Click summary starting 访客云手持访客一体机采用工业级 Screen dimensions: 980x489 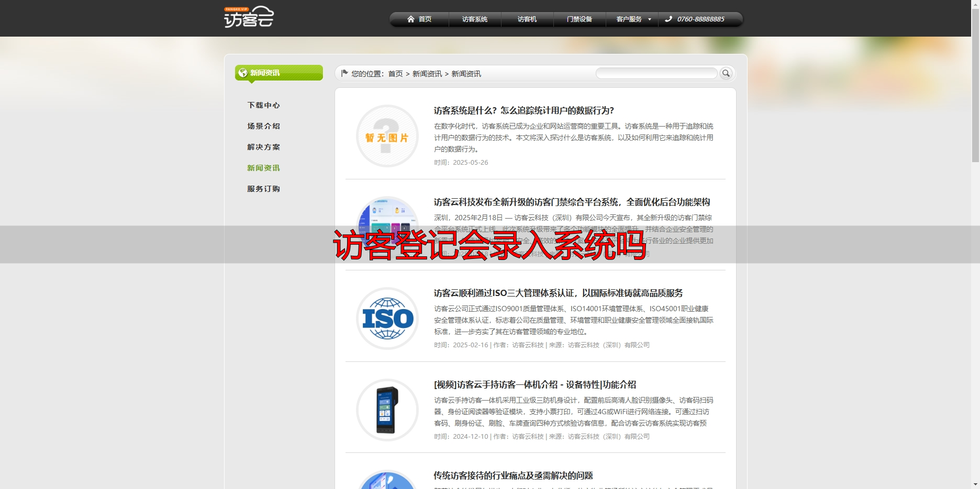coord(574,412)
